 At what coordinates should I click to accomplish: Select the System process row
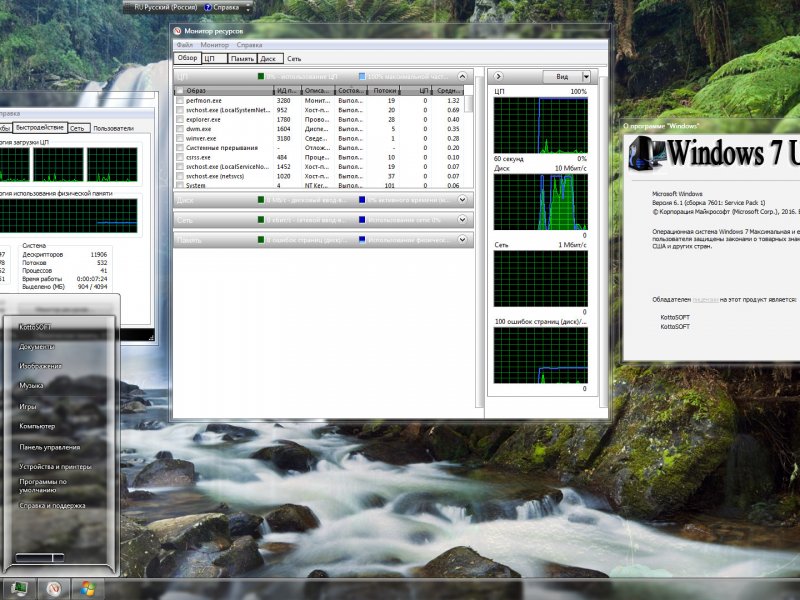click(x=320, y=186)
